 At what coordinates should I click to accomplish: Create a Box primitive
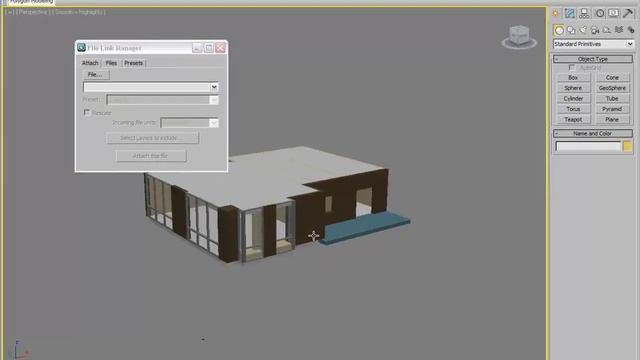pos(573,78)
